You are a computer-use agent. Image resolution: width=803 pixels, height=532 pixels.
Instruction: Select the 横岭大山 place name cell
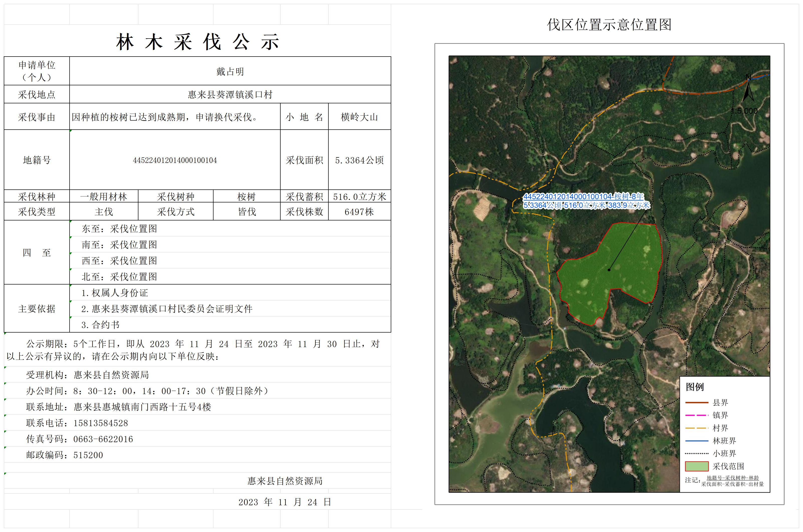[x=359, y=117]
